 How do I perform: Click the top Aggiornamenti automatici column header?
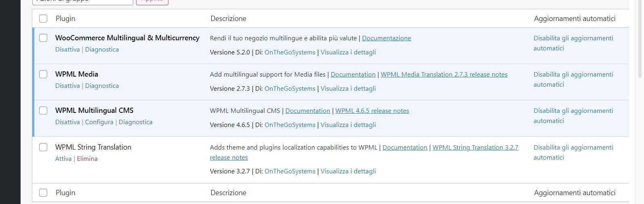[575, 19]
